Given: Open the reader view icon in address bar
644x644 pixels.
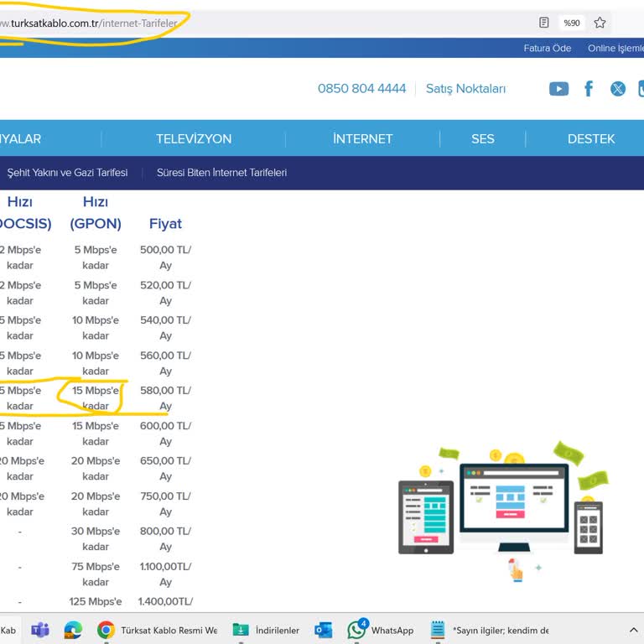Looking at the screenshot, I should 543,23.
